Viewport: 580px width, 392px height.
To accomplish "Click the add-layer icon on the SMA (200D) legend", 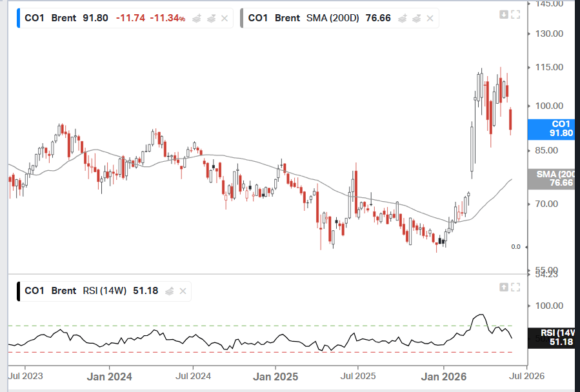I will (x=402, y=18).
